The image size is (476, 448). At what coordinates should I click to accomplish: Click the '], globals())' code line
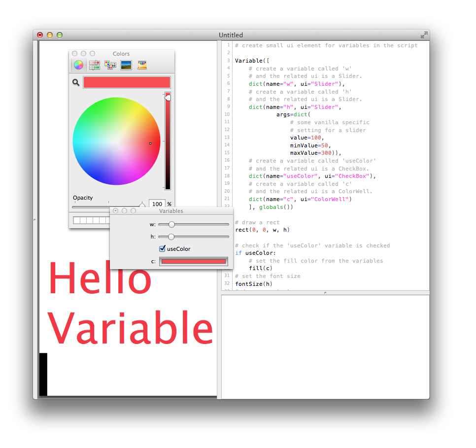pos(271,207)
